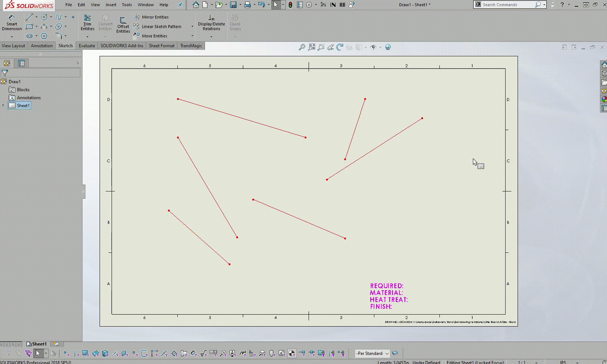Select the Smart Dimension tool

[12, 23]
